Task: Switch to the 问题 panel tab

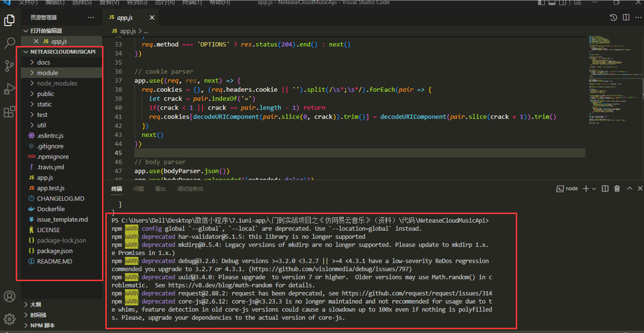Action: 139,189
